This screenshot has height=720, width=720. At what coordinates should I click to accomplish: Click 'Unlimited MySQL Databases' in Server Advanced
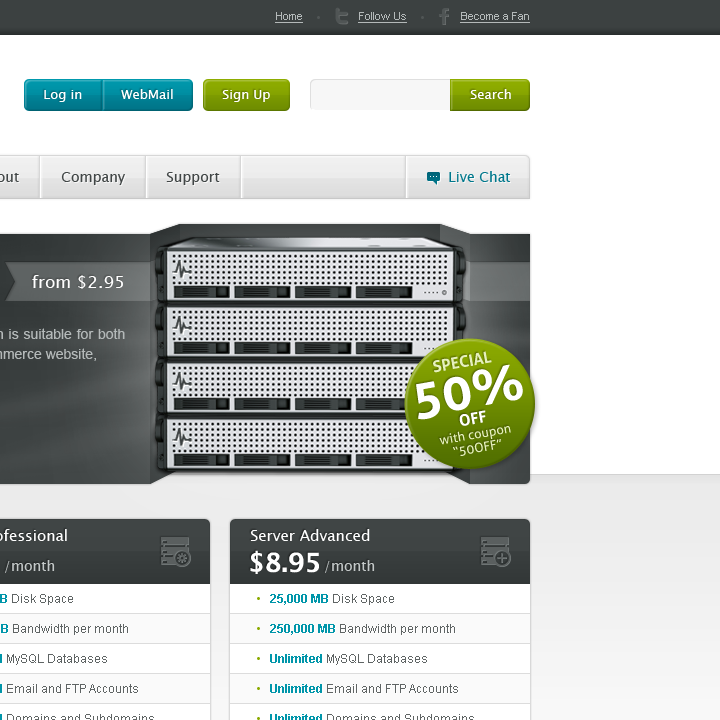click(x=380, y=659)
